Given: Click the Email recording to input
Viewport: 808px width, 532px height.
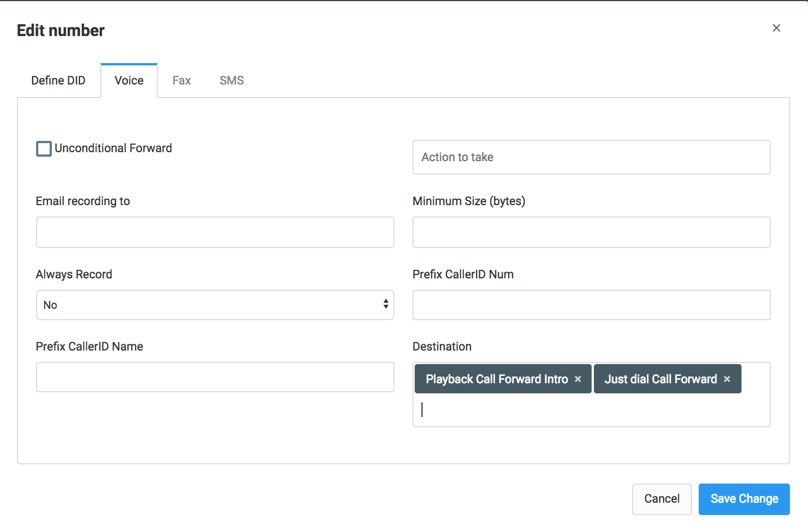Looking at the screenshot, I should (x=215, y=232).
